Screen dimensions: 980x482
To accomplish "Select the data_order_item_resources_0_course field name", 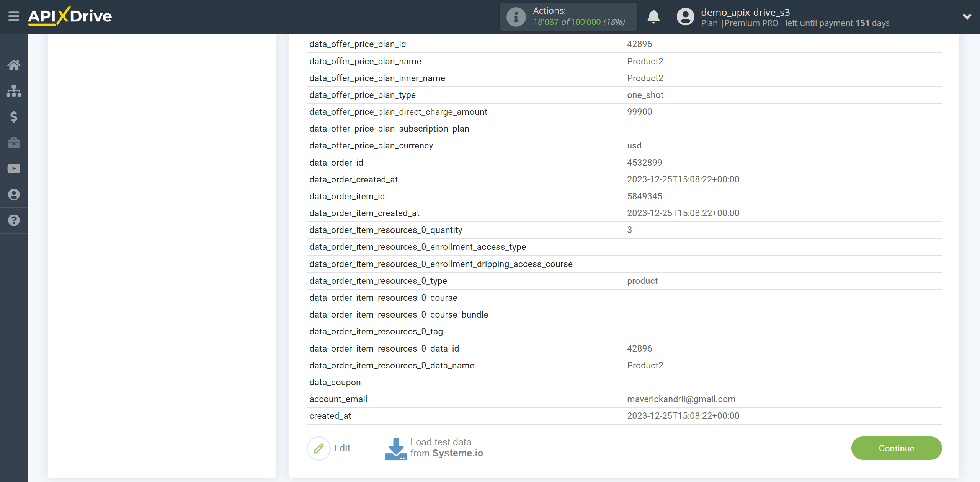I will (383, 298).
